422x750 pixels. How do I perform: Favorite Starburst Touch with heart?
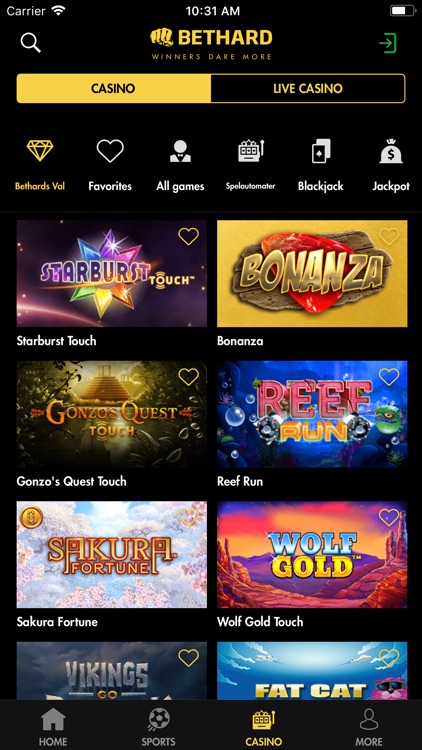189,236
